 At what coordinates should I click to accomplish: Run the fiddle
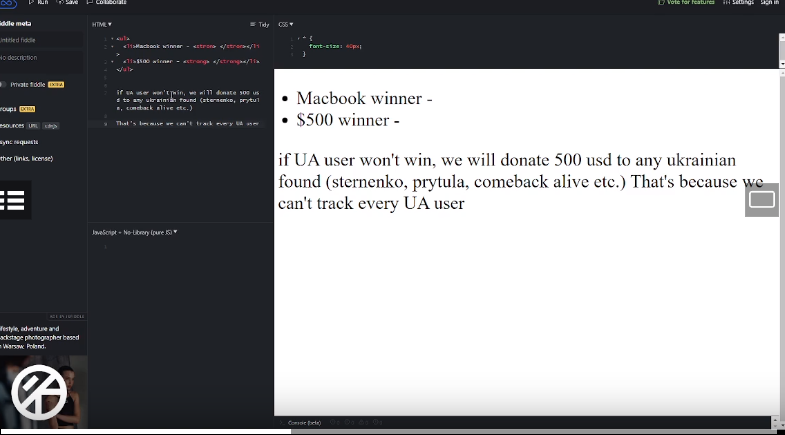point(39,3)
